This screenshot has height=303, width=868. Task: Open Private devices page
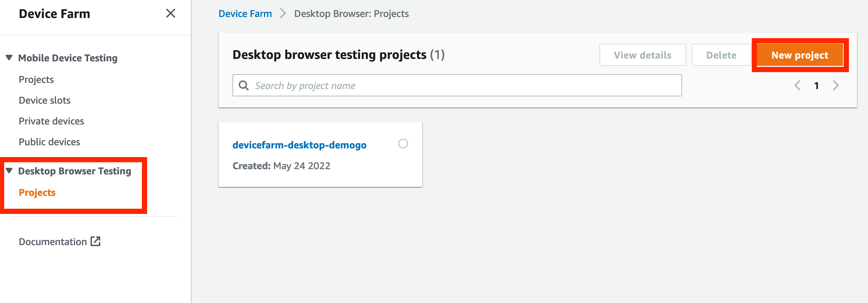pyautogui.click(x=51, y=121)
